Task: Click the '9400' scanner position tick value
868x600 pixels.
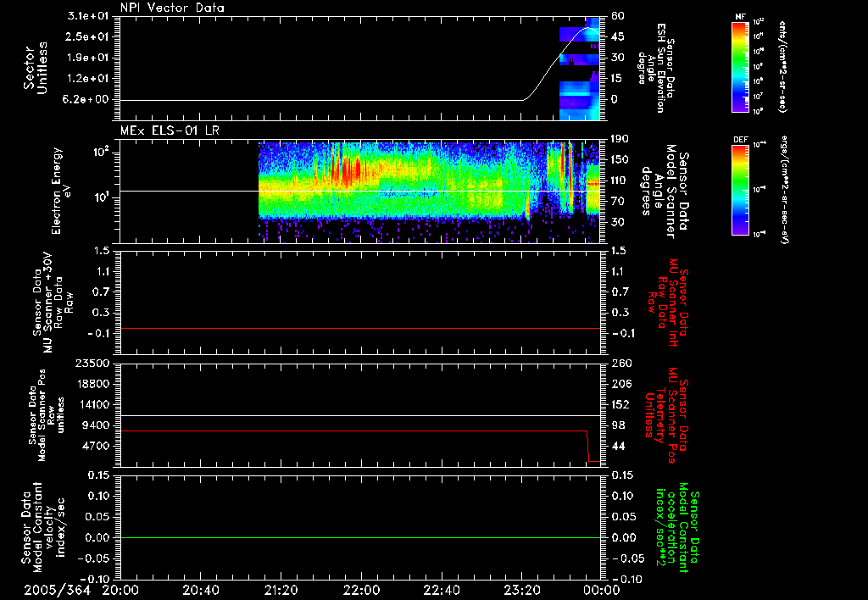Action: [x=95, y=425]
